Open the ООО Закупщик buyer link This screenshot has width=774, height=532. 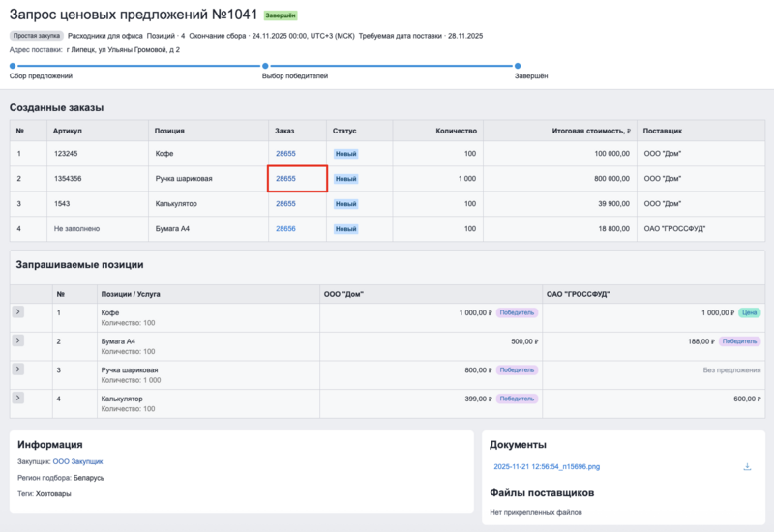[x=77, y=462]
